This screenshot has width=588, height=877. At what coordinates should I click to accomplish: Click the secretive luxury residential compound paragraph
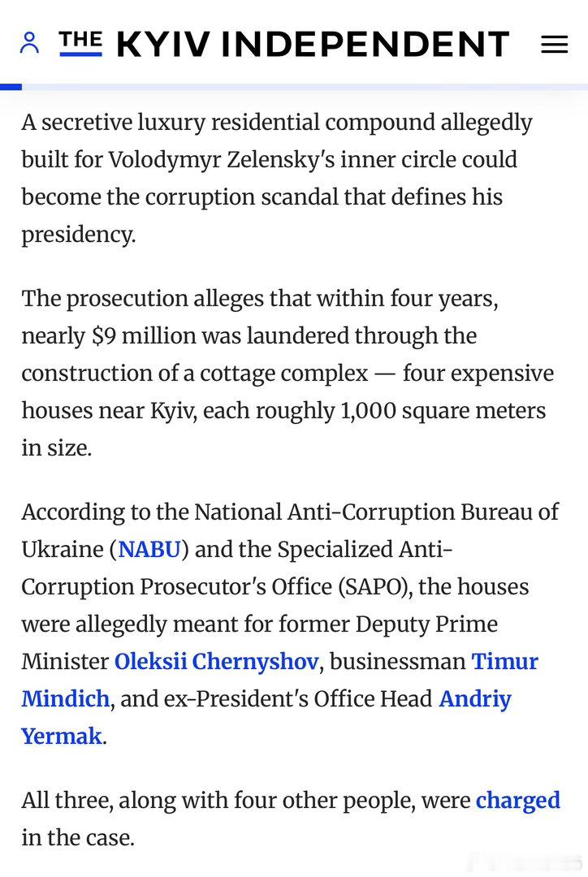277,178
